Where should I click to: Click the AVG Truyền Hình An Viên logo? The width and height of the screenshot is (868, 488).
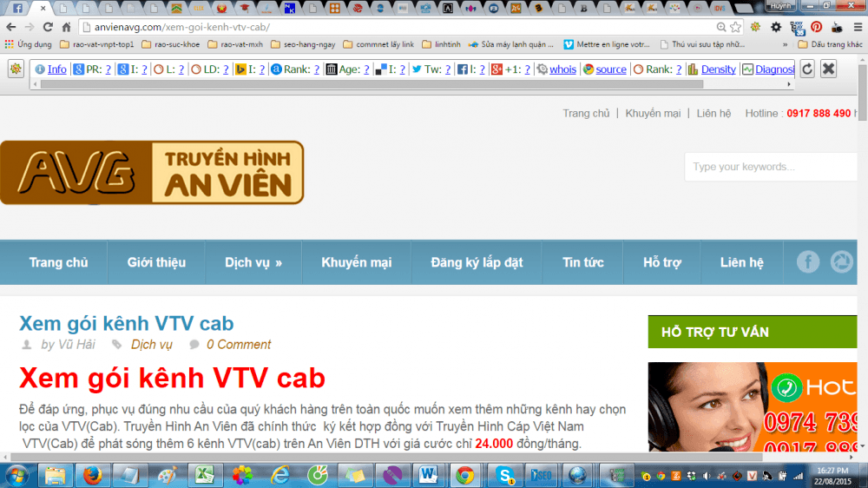(152, 172)
